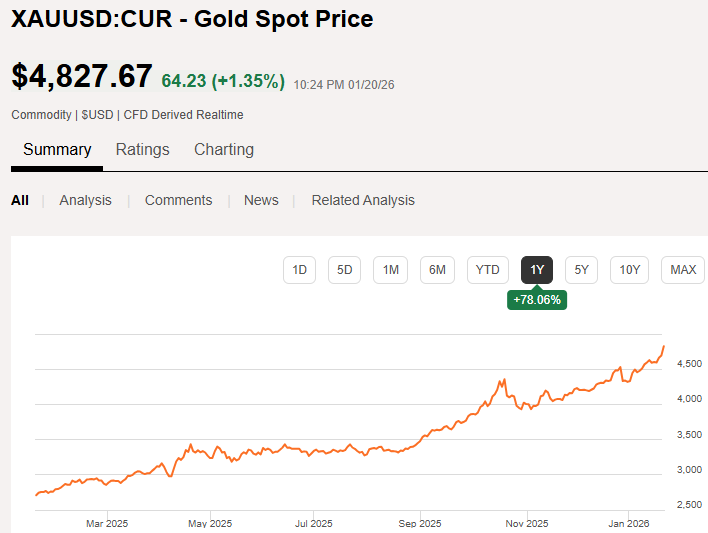Click the XAUUSD:CUR Gold Spot Price heading

[192, 19]
